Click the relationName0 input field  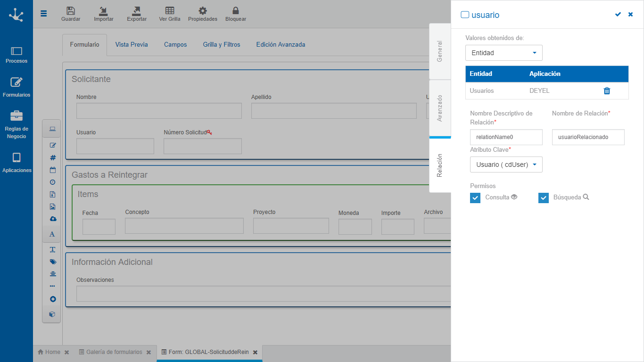(506, 137)
